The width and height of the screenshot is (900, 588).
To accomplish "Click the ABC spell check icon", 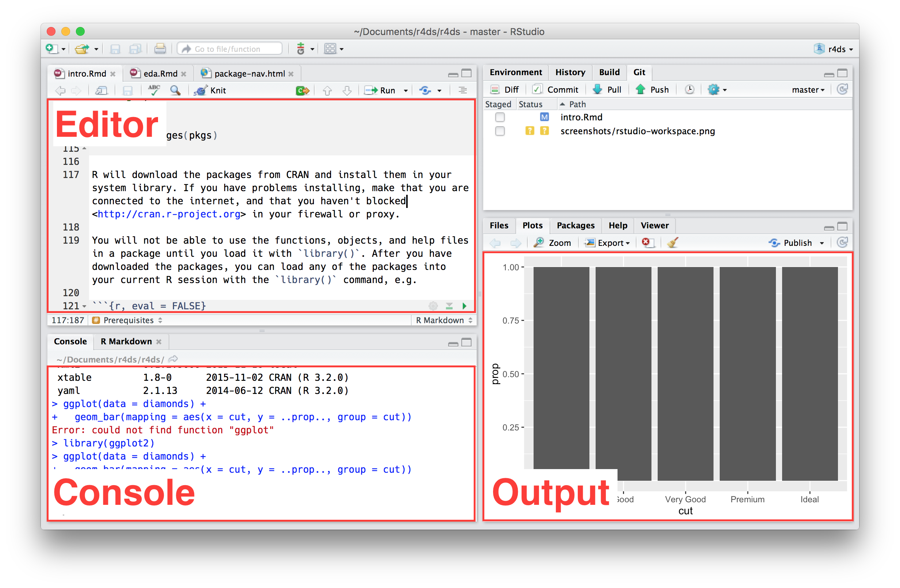I will [154, 90].
